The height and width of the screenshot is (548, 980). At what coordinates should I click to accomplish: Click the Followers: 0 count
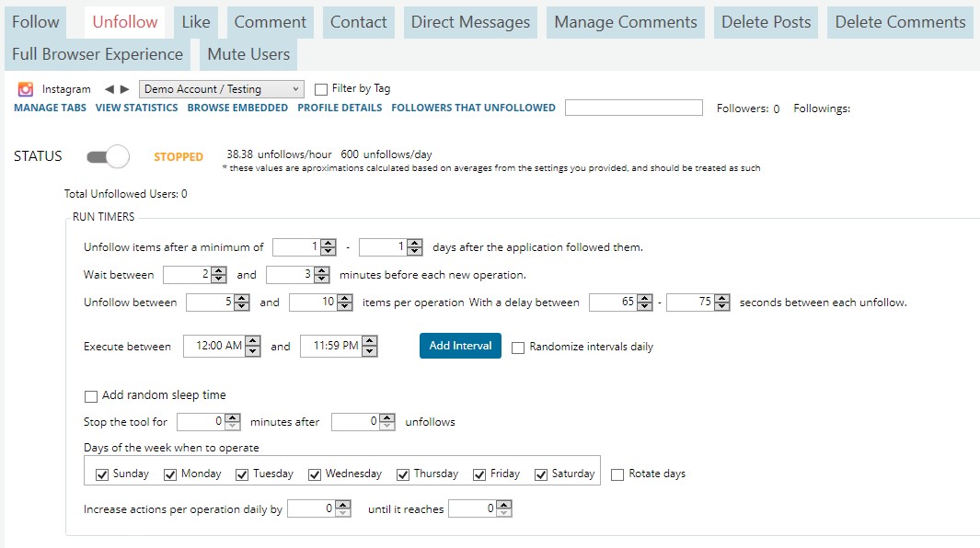[748, 108]
